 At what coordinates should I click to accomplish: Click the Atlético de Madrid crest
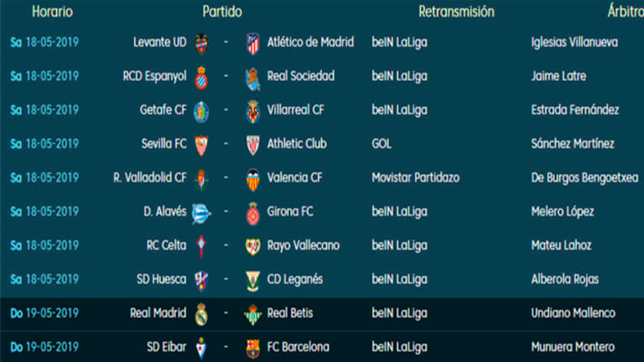point(252,43)
